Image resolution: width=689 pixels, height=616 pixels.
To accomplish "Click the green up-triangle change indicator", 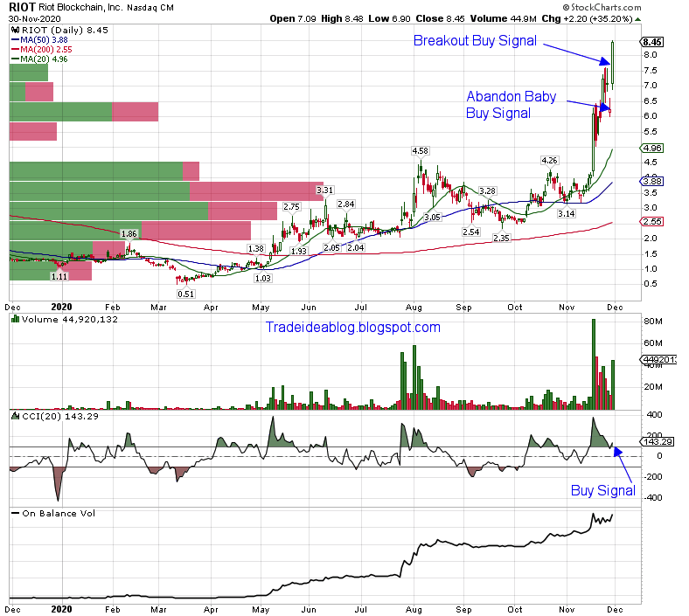I will click(x=638, y=19).
